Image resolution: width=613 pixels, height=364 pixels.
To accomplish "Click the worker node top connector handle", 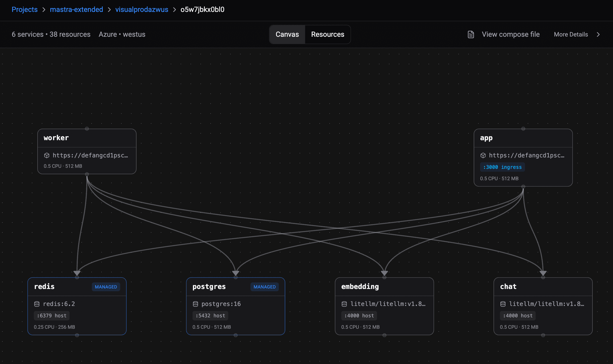I will click(x=87, y=129).
